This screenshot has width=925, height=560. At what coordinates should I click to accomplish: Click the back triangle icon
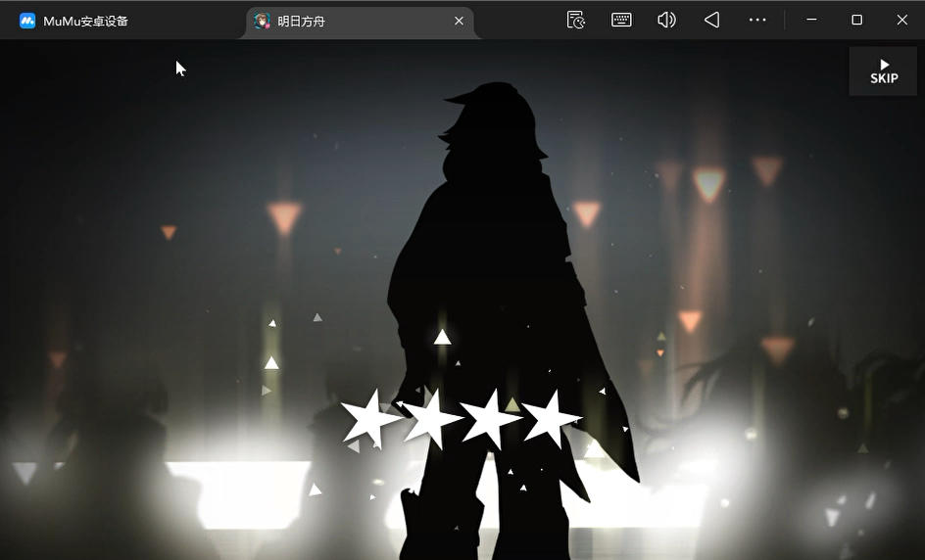click(712, 20)
